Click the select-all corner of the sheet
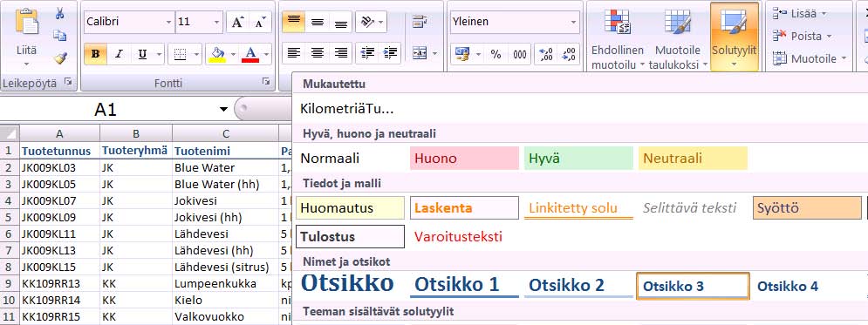This screenshot has height=325, width=868. tap(10, 133)
